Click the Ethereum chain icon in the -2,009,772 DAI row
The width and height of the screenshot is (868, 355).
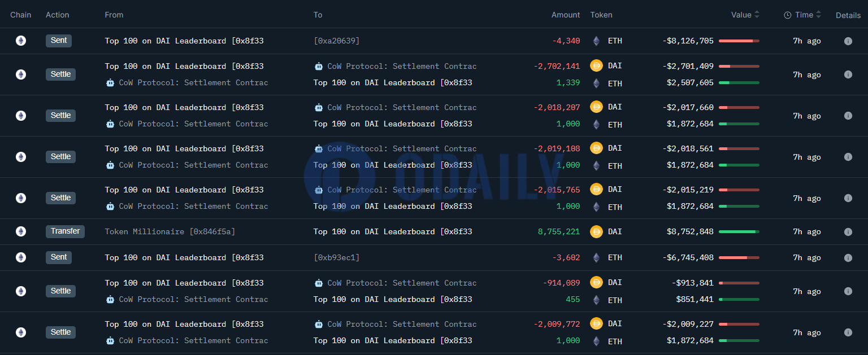[x=21, y=332]
